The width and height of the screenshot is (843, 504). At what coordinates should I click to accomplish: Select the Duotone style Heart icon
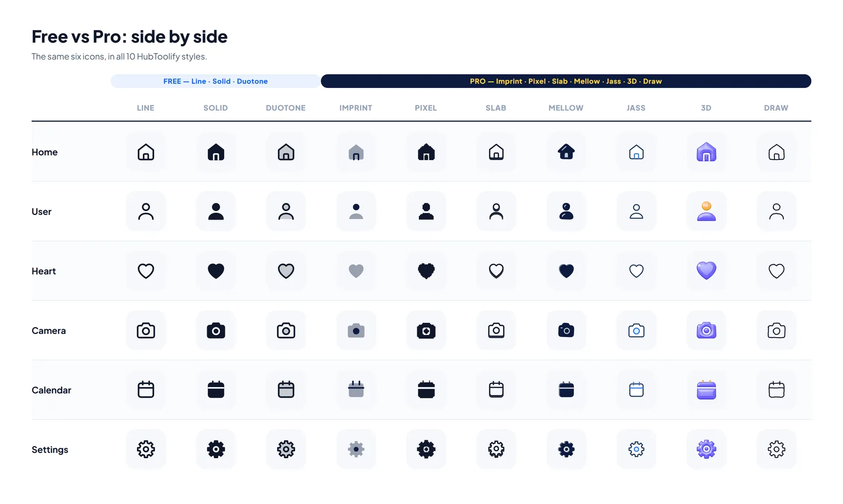286,271
